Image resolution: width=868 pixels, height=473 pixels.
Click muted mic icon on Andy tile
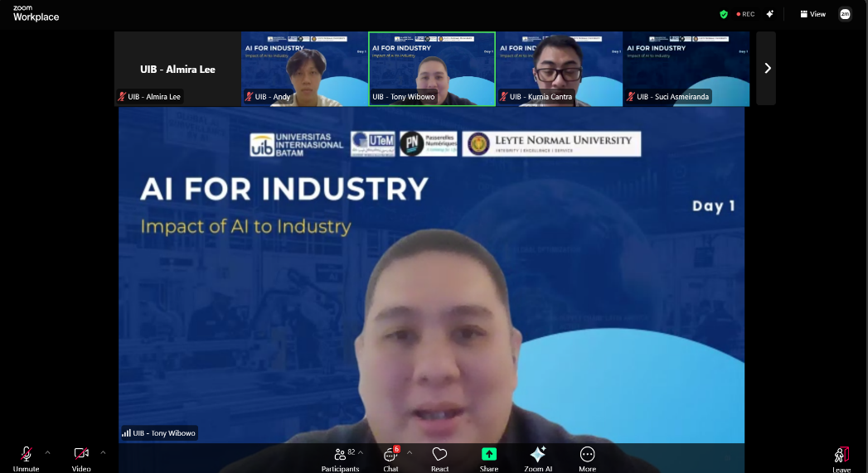[x=249, y=97]
